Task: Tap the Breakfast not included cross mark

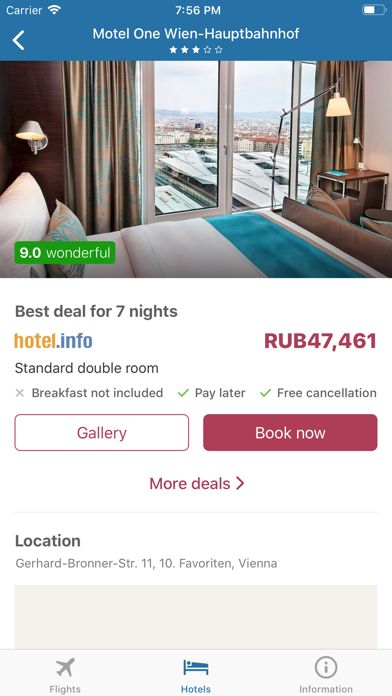Action: pyautogui.click(x=20, y=393)
